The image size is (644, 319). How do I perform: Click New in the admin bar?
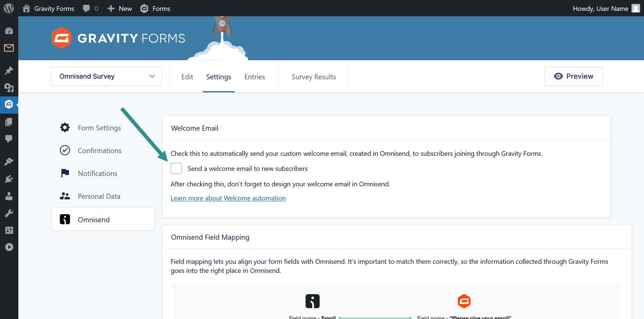(x=125, y=9)
